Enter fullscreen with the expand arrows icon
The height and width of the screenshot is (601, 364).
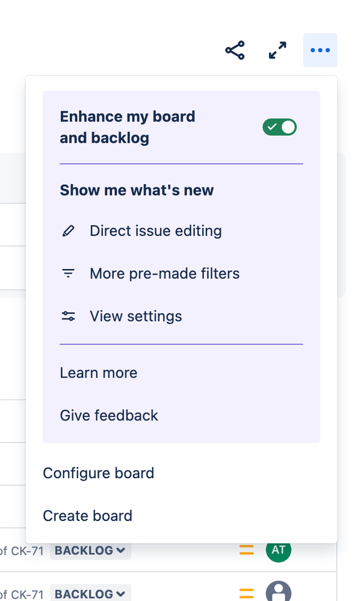277,51
